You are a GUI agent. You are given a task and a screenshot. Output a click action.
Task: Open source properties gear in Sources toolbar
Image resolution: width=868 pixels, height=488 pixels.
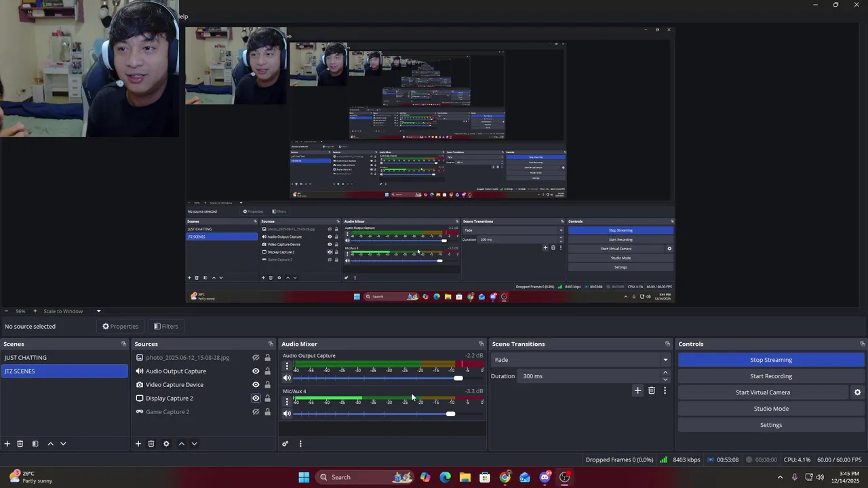coord(166,444)
